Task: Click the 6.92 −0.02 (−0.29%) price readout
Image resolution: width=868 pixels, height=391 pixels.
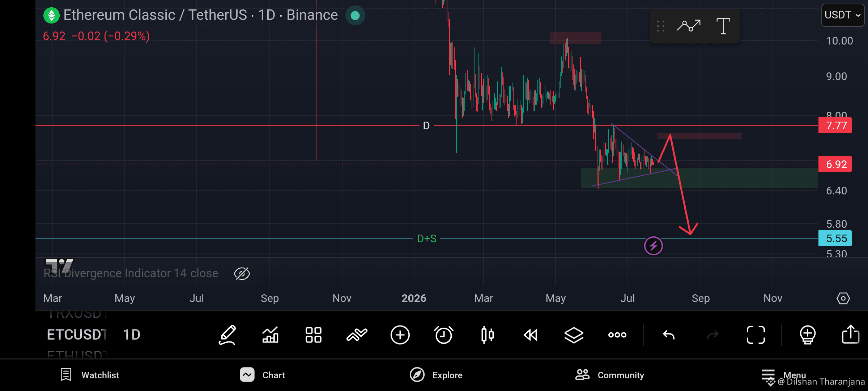Action: click(x=96, y=36)
